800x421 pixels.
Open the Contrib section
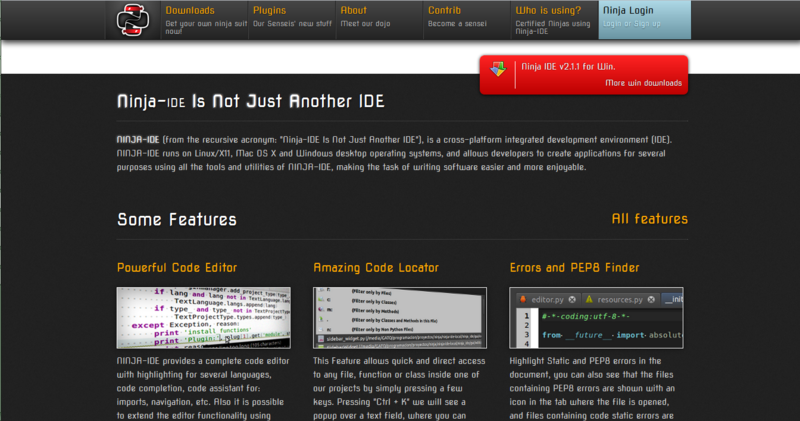pyautogui.click(x=444, y=10)
